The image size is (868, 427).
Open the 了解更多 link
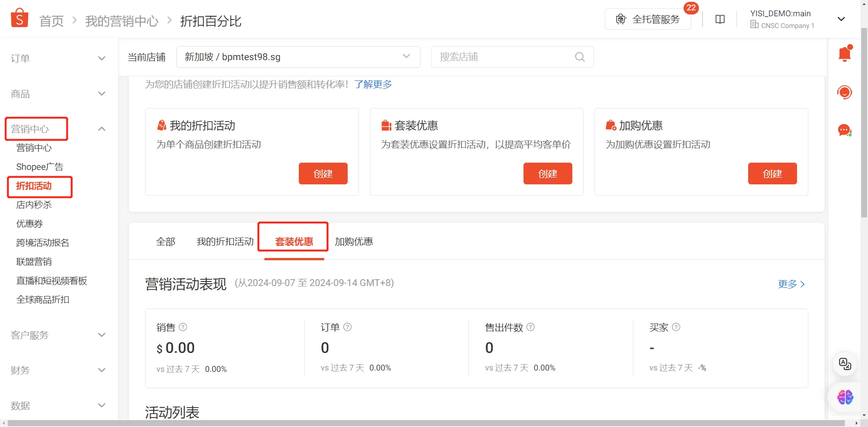[x=373, y=84]
